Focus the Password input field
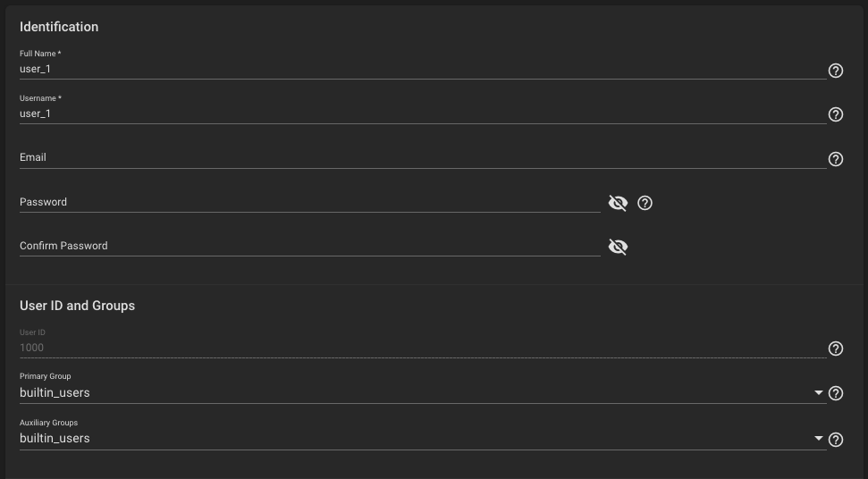Viewport: 868px width, 479px height. (x=310, y=203)
